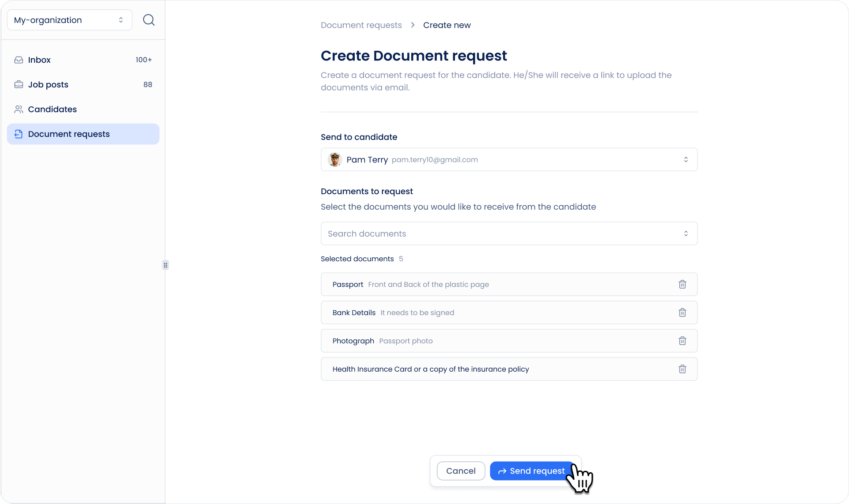Open Job posts section
The image size is (849, 504).
pos(48,85)
